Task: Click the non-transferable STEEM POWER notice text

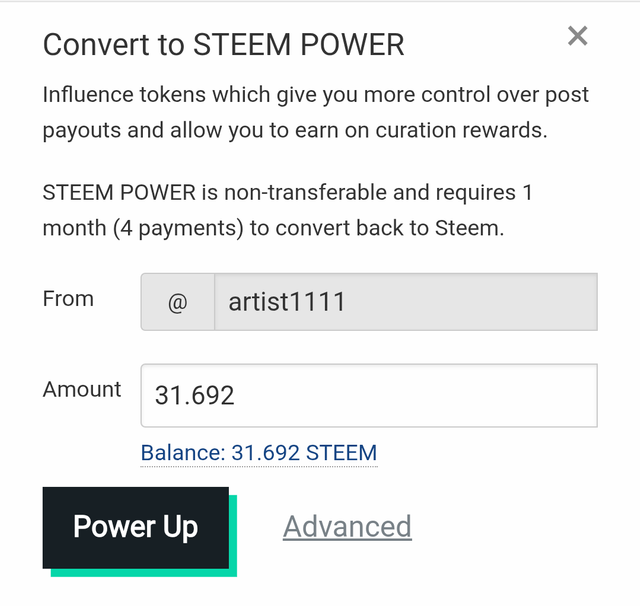Action: [288, 210]
